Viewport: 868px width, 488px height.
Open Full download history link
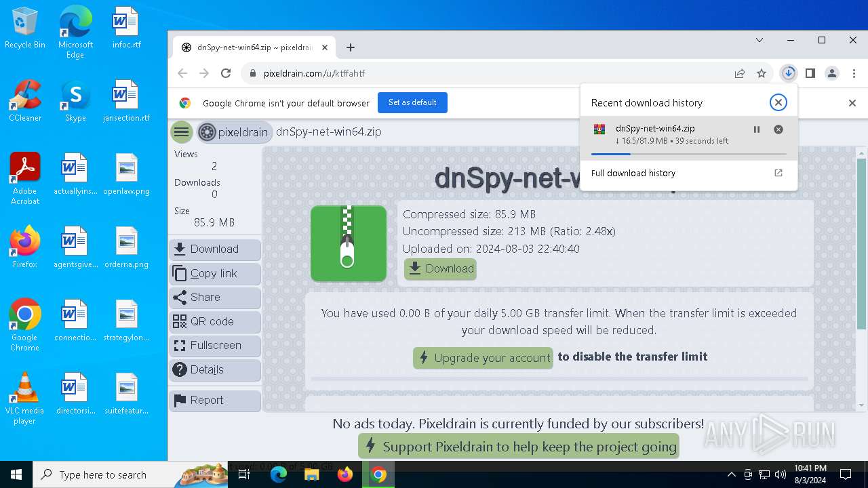click(x=633, y=173)
